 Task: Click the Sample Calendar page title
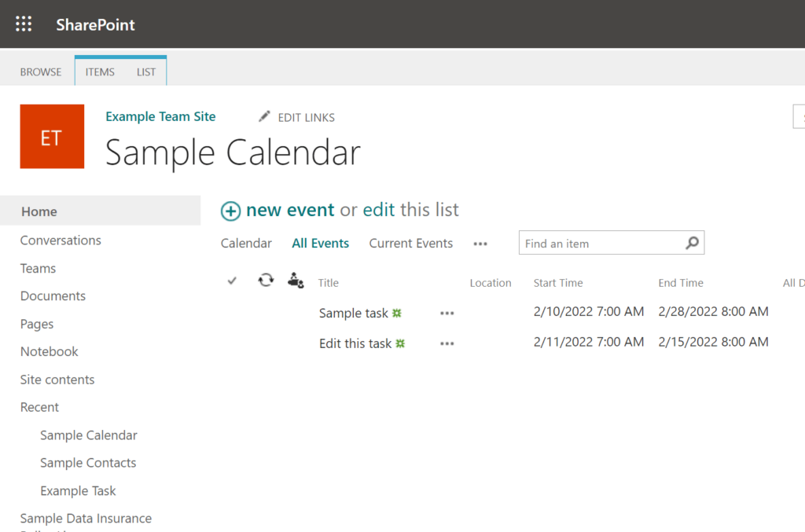233,153
